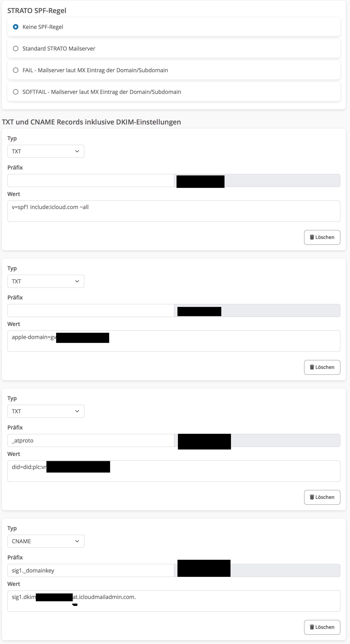
Task: Click trash icon on _atproto record's Löschen button
Action: tap(312, 497)
